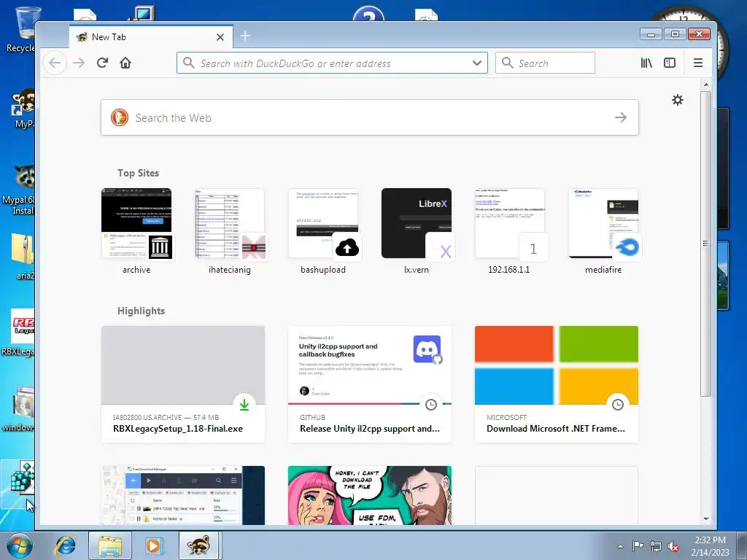The image size is (747, 560).
Task: Toggle the sidebar view icon
Action: (670, 63)
